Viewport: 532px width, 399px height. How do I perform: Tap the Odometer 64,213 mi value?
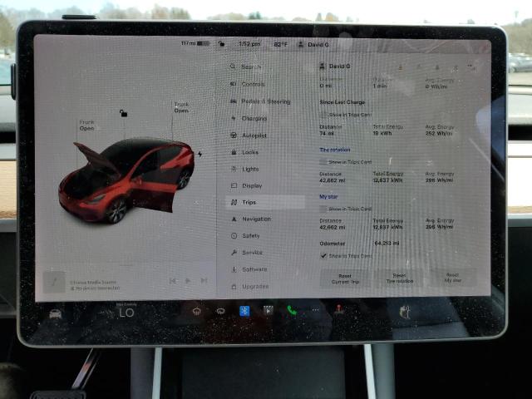click(387, 244)
